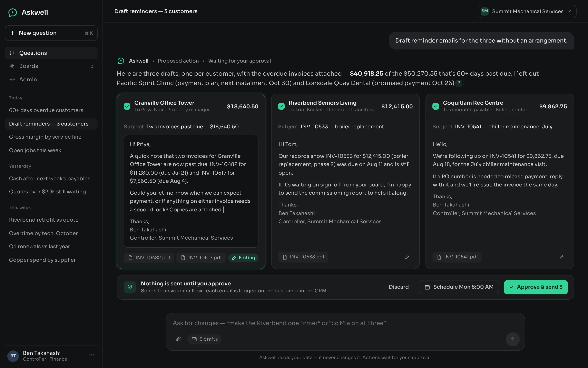The width and height of the screenshot is (588, 368).
Task: Open Gross margin by service line
Action: 51,137
